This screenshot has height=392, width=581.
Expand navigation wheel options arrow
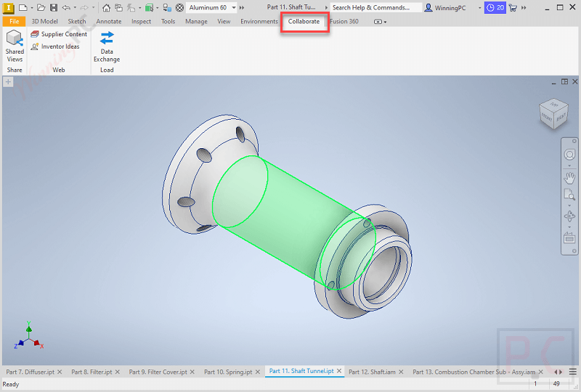[x=569, y=166]
